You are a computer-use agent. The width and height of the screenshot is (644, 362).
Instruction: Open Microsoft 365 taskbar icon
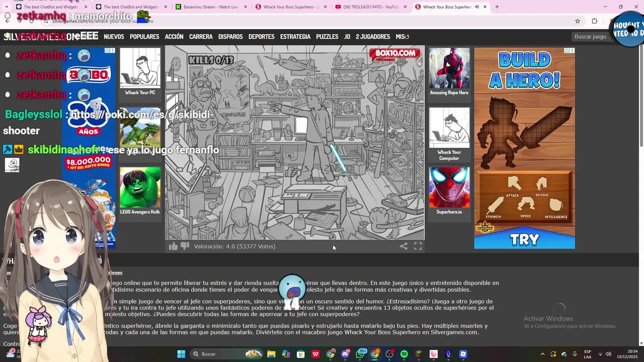286,354
